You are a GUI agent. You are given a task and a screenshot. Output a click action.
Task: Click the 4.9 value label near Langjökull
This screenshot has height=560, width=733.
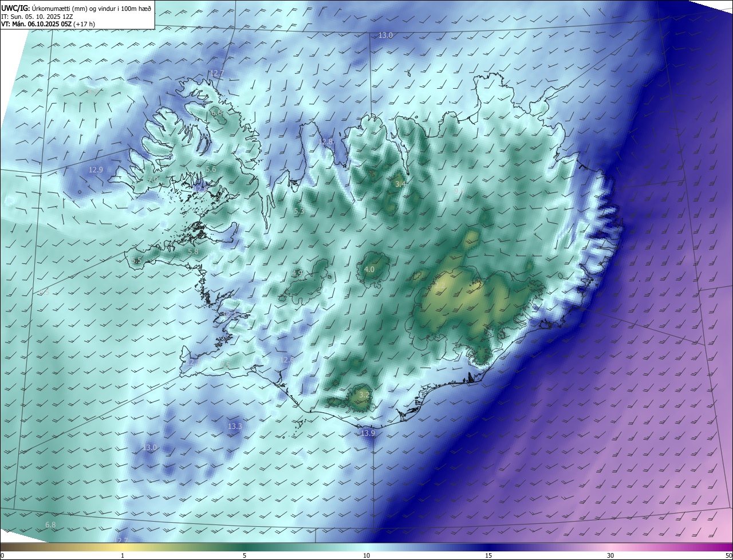(x=297, y=273)
